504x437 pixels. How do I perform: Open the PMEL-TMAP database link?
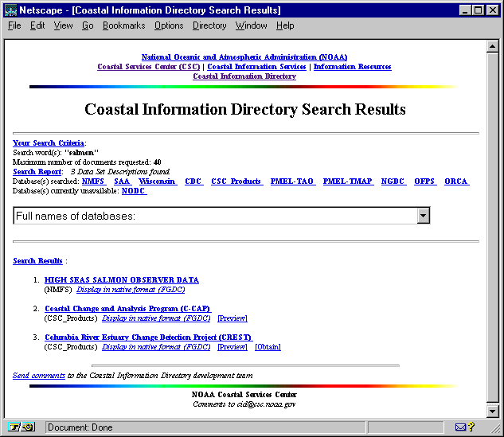[347, 181]
